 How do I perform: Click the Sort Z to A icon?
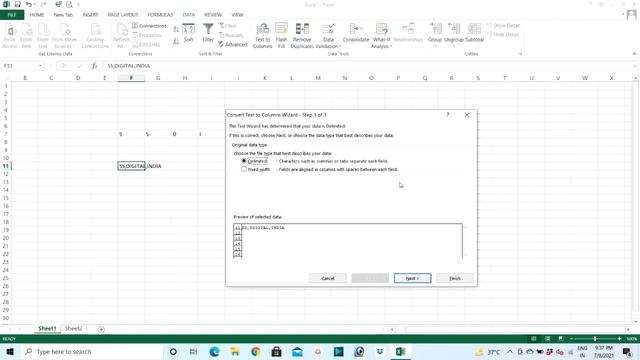coord(176,41)
